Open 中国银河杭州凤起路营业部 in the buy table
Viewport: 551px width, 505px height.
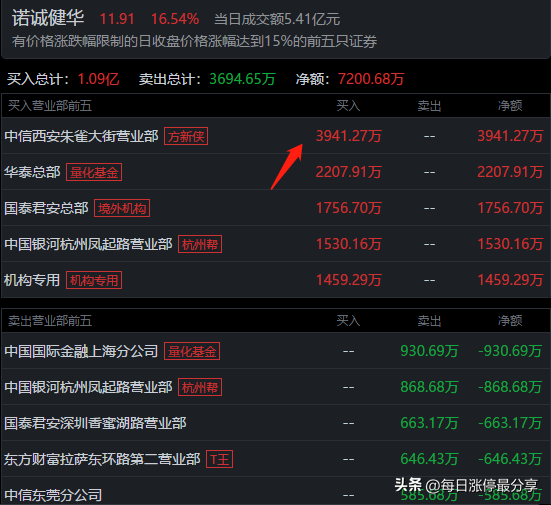[x=88, y=244]
